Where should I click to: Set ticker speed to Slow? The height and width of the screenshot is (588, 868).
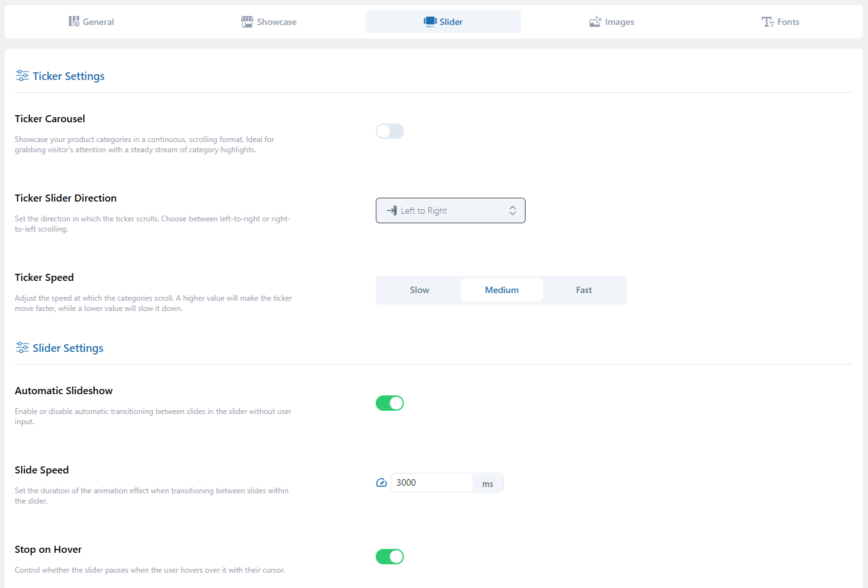click(x=420, y=290)
